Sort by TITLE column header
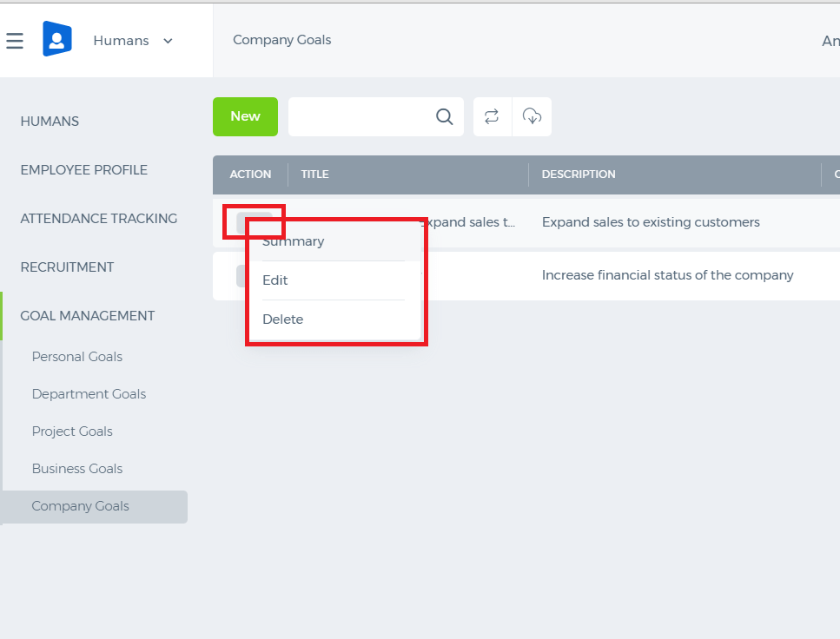This screenshot has height=639, width=840. click(315, 175)
